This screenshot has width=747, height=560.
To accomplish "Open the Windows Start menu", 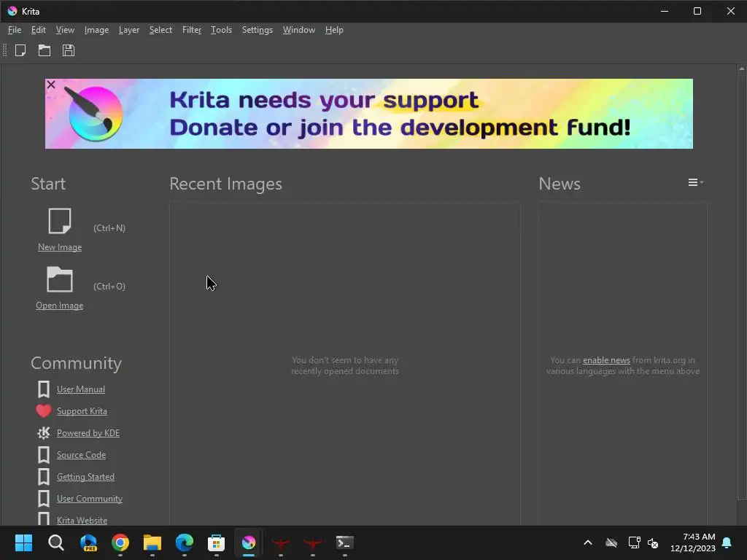I will tap(23, 542).
